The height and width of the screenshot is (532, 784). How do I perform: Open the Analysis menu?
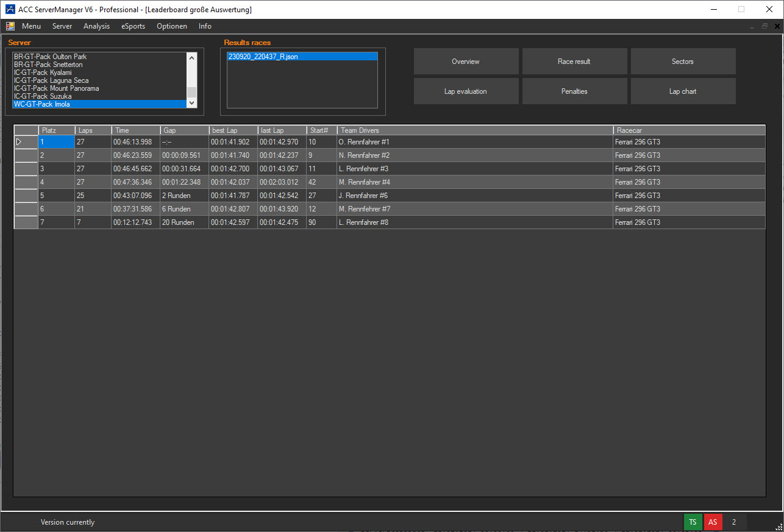point(96,26)
